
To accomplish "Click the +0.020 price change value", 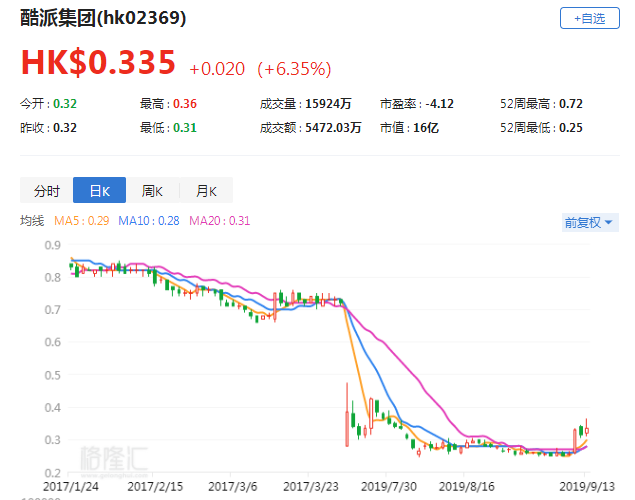I will [217, 69].
